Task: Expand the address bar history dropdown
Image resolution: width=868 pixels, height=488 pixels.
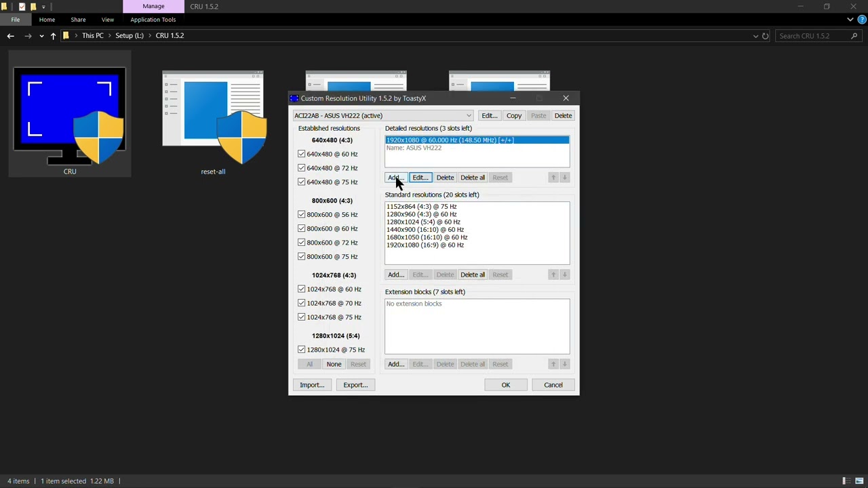Action: [x=755, y=36]
